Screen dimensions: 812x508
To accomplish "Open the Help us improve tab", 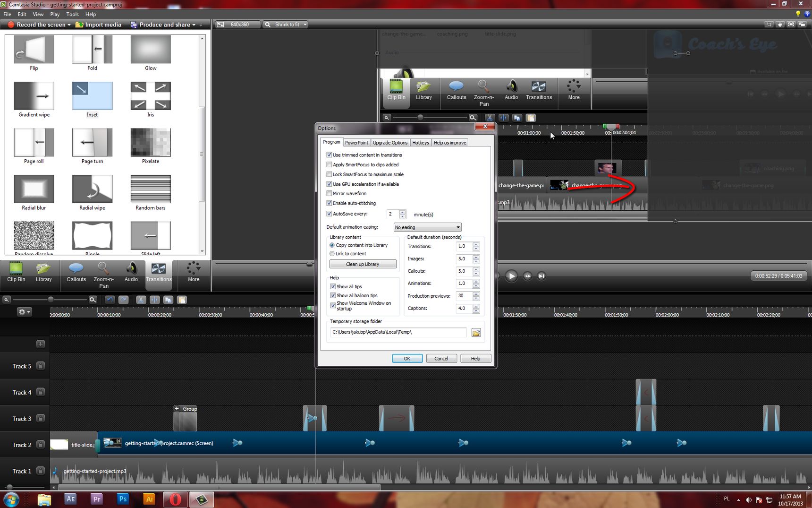I will coord(450,143).
